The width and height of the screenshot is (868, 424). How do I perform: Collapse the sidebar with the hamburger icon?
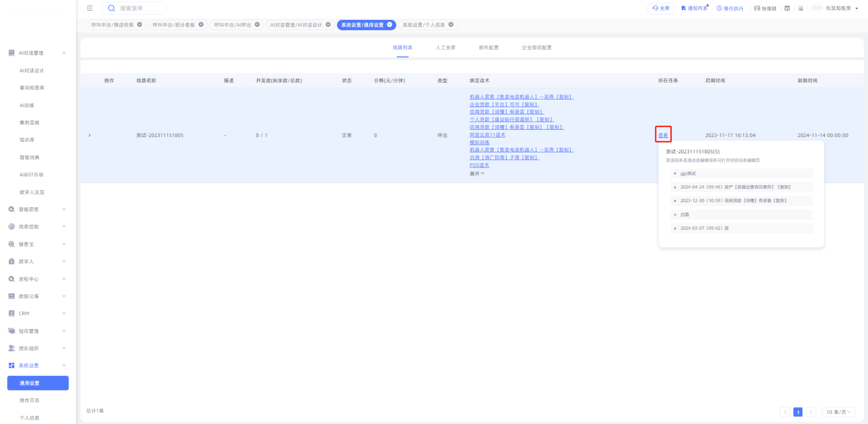pyautogui.click(x=90, y=8)
